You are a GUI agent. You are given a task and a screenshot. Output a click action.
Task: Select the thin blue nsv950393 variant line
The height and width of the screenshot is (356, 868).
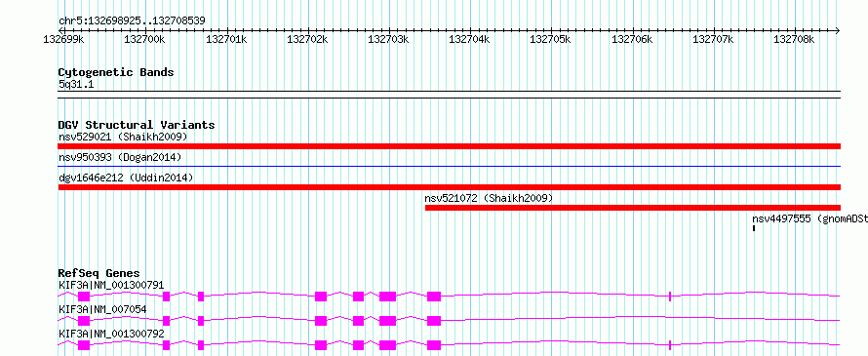449,166
